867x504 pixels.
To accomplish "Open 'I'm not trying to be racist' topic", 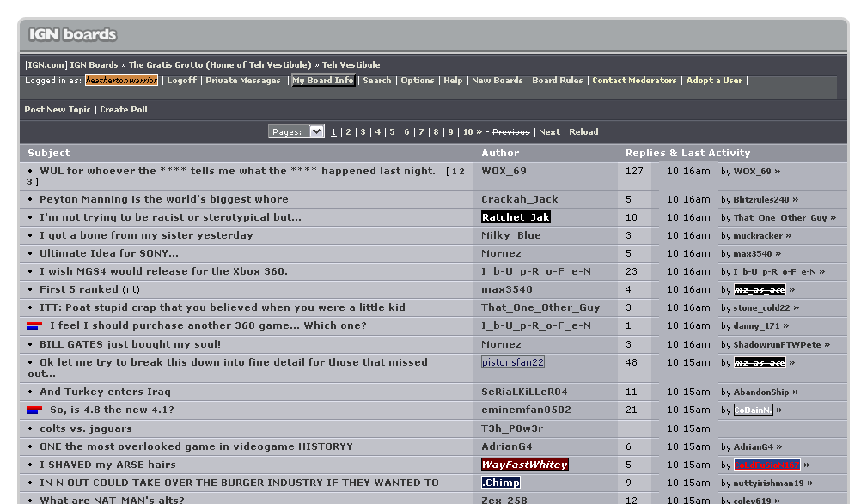I will 171,217.
